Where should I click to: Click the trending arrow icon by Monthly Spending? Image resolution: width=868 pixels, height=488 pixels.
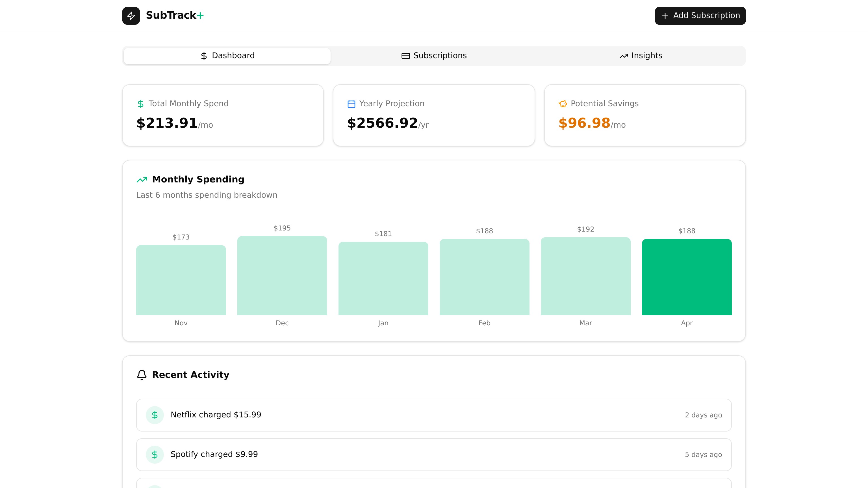coord(142,180)
